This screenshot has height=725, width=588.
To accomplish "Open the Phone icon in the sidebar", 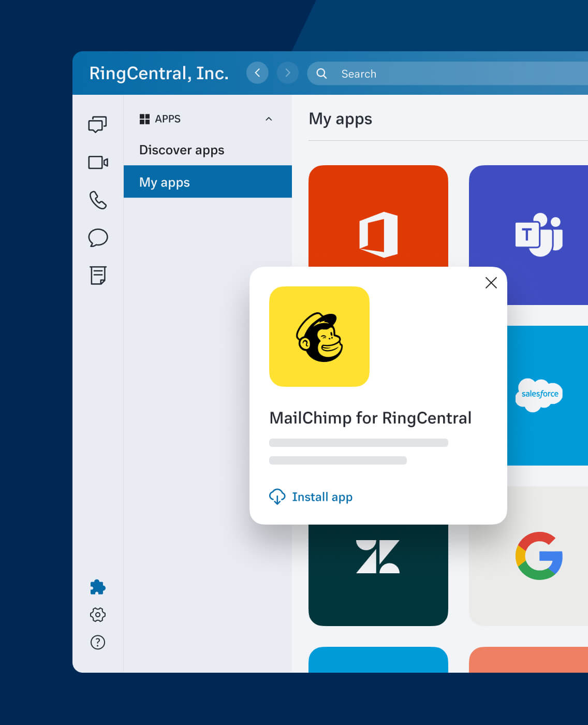I will [97, 201].
